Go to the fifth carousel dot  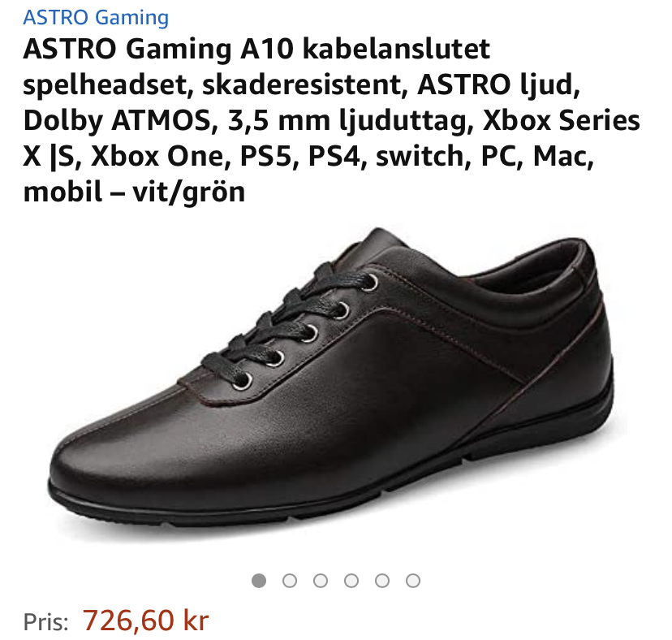click(x=382, y=581)
